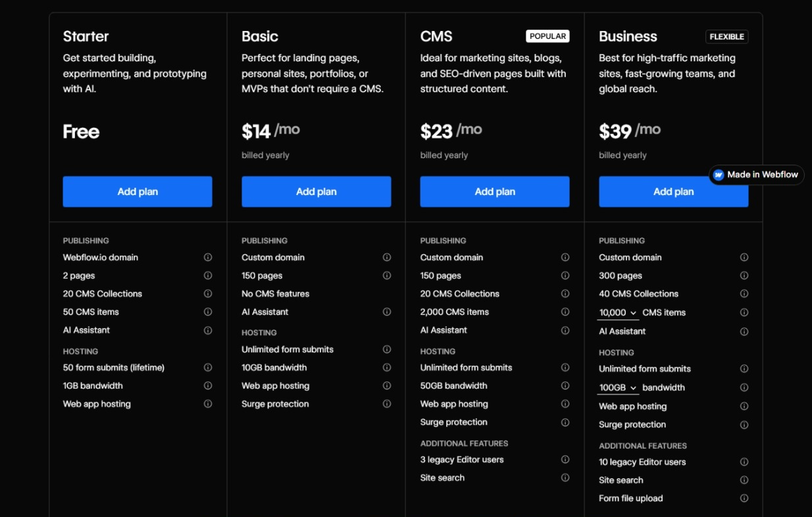
Task: Click Add plan under the Free Starter tier
Action: 137,191
